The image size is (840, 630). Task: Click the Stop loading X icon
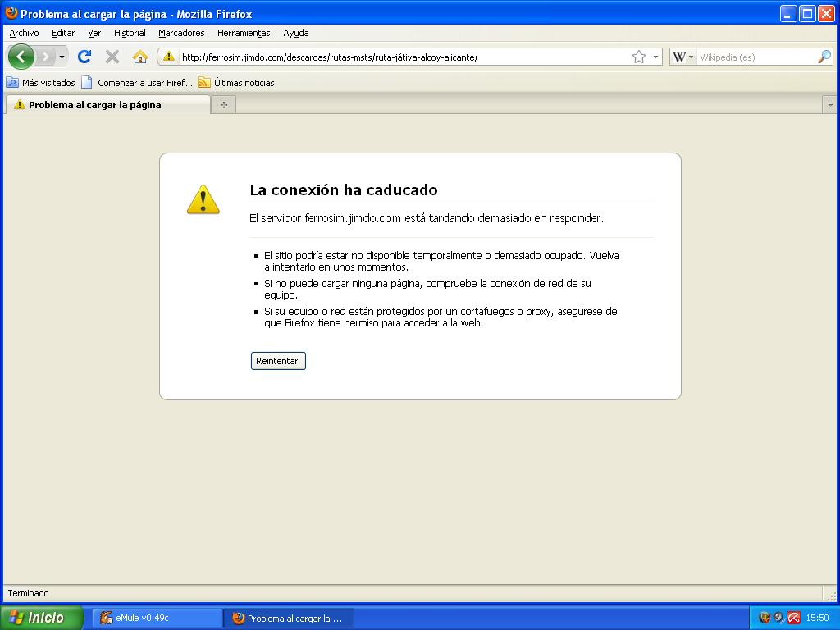(x=112, y=57)
